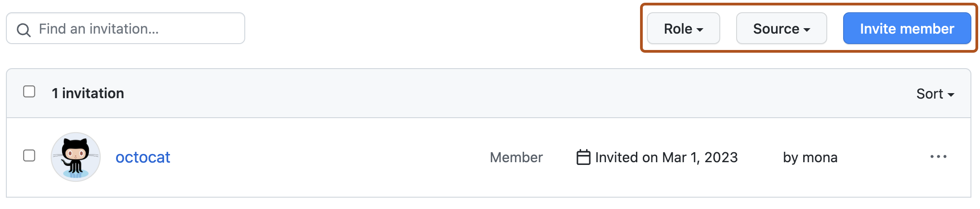Click the caret arrow next to Sort
This screenshot has width=980, height=209.
point(951,95)
